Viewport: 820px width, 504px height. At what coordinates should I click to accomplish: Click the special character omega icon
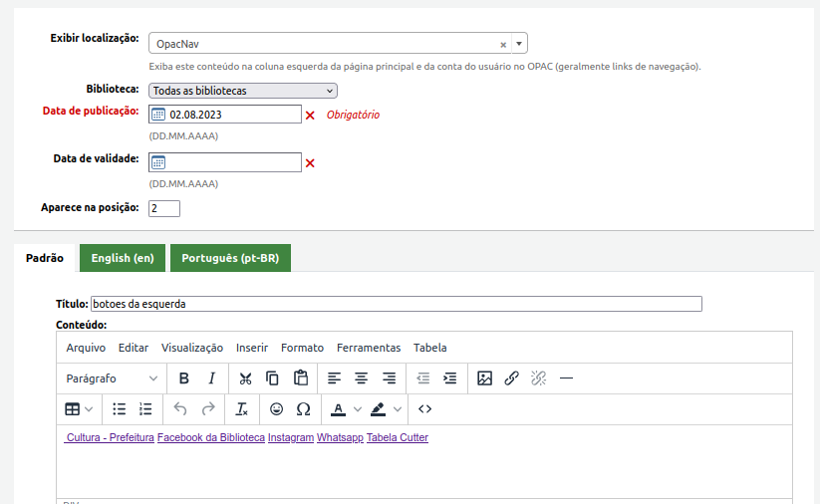(x=303, y=408)
